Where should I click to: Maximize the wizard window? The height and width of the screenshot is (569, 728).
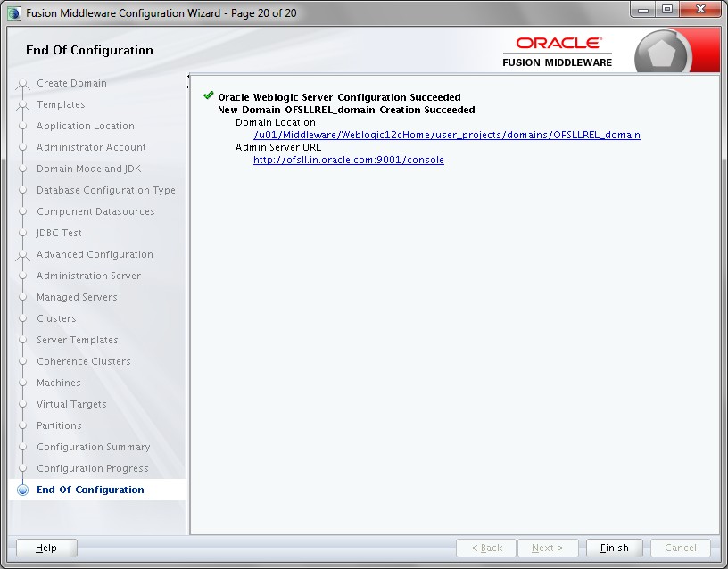pos(667,9)
